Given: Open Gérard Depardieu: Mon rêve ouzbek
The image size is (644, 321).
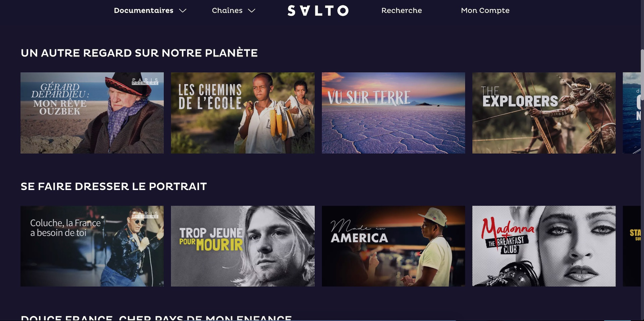Looking at the screenshot, I should click(92, 113).
